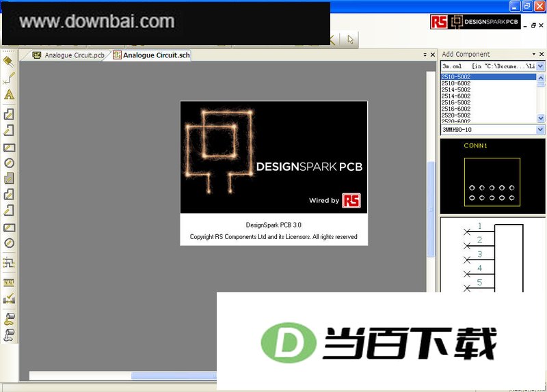Click the schematic symbol pin preview

click(x=493, y=255)
